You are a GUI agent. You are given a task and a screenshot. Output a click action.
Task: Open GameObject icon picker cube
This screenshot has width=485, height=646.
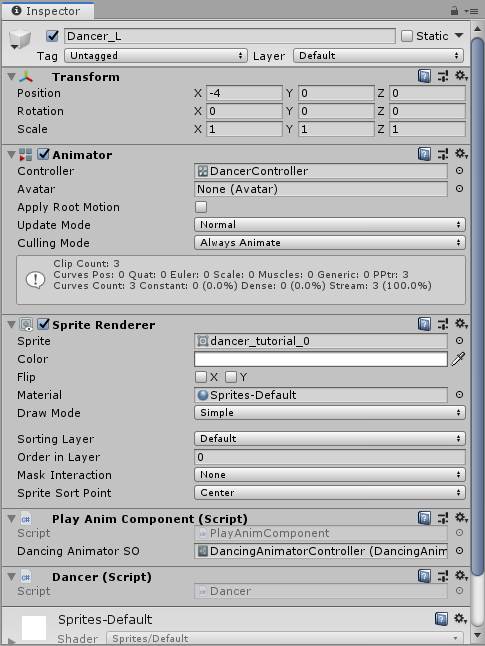point(19,40)
